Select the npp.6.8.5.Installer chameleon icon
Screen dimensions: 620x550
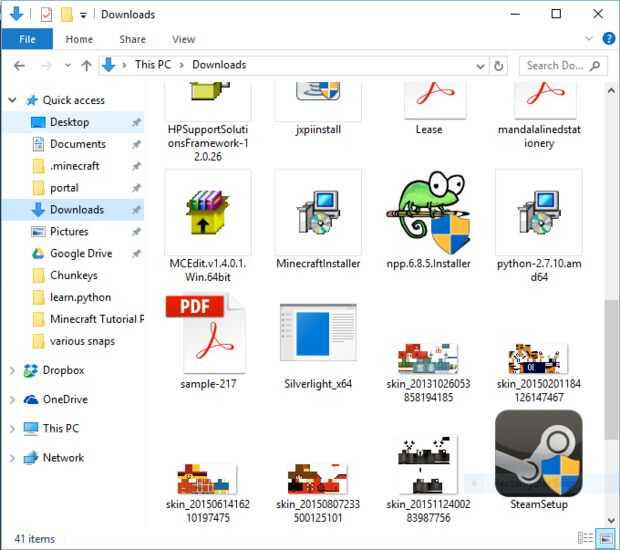coord(429,212)
